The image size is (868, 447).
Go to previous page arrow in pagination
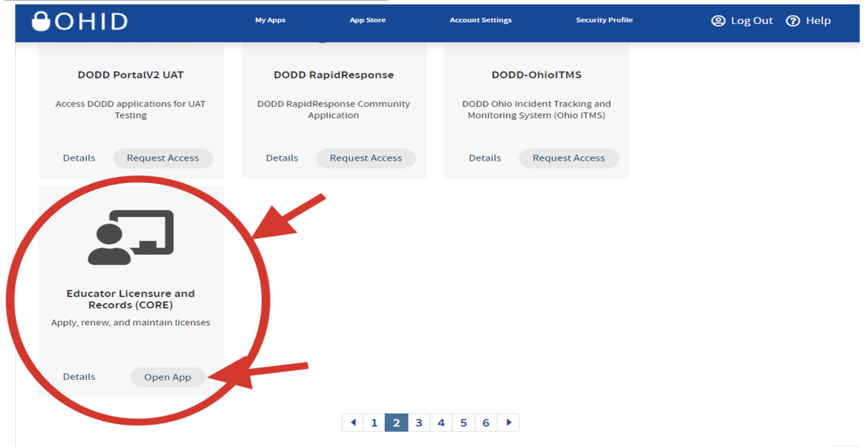tap(353, 422)
